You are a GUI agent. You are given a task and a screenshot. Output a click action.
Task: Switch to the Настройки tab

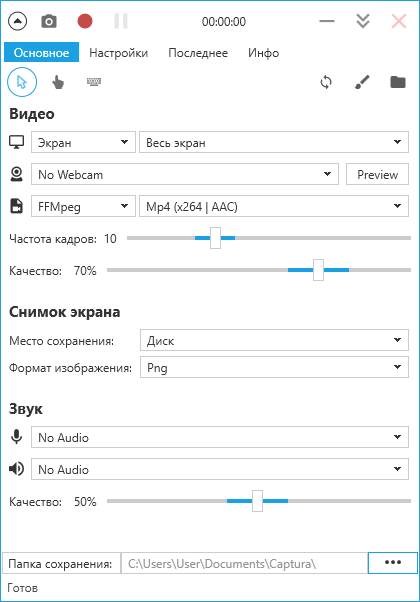tap(118, 53)
